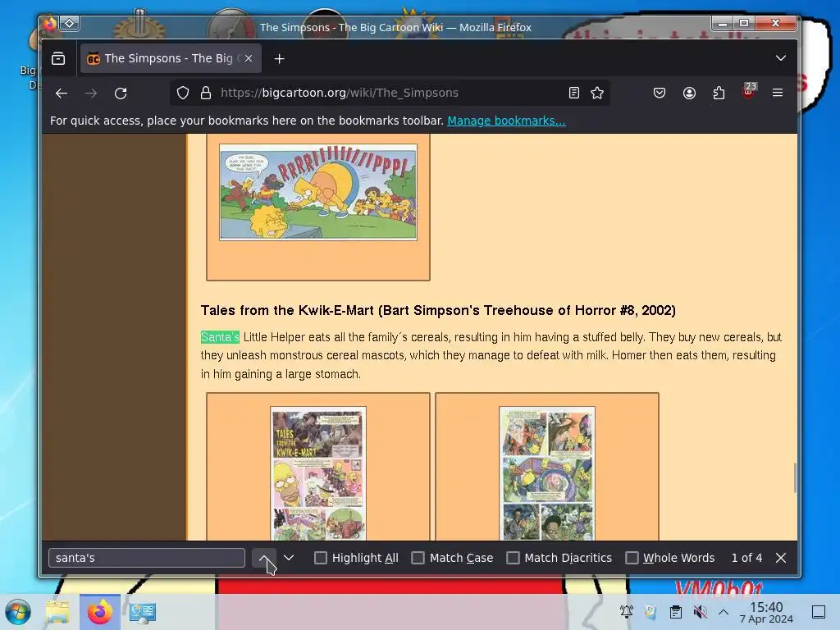840x630 pixels.
Task: Click the page vertical scrollbar thumb
Action: 794,477
